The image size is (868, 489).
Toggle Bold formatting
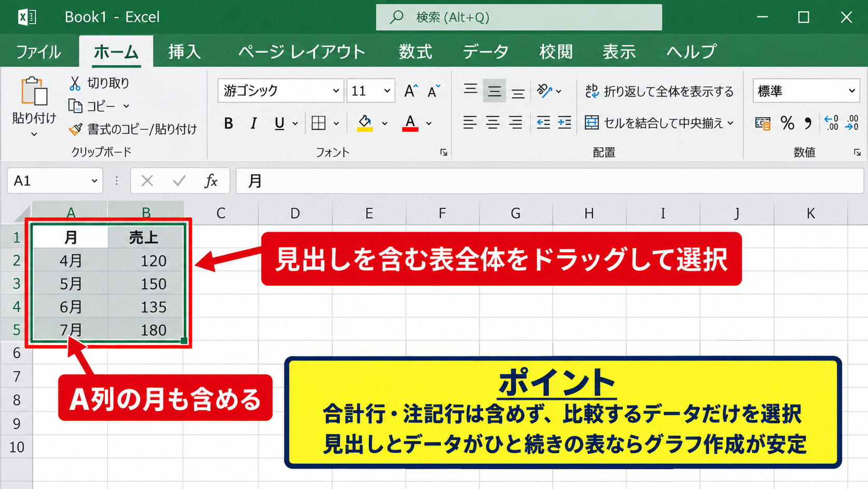(228, 123)
